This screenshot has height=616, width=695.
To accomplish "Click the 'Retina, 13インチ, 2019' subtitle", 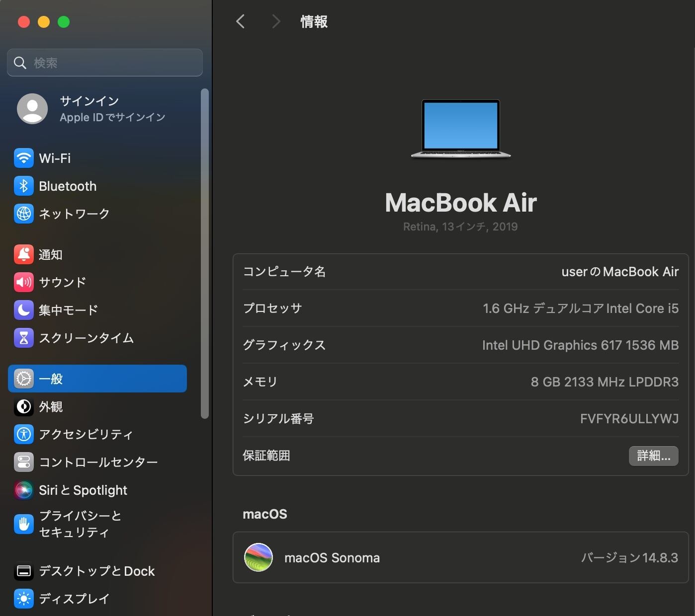I will [460, 227].
